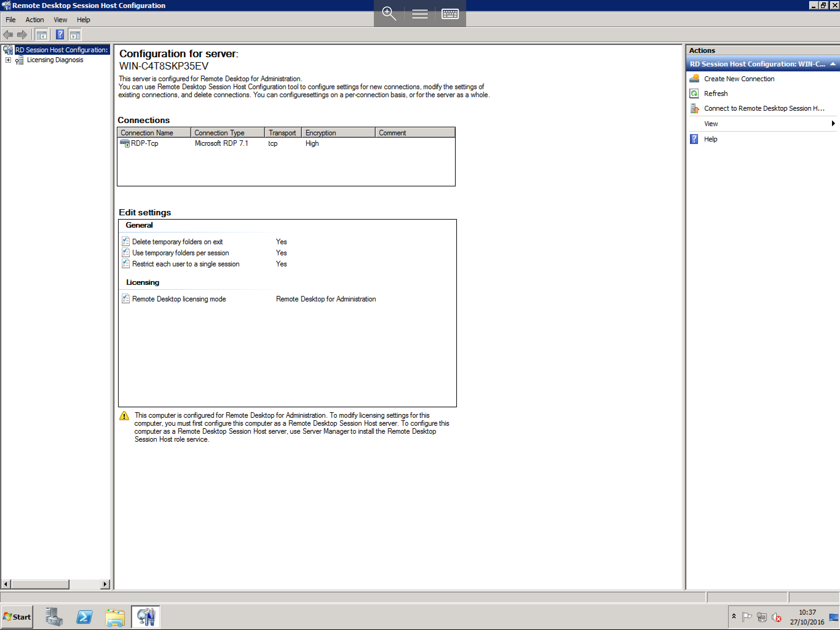Open the File menu
This screenshot has height=630, width=840.
[x=11, y=20]
